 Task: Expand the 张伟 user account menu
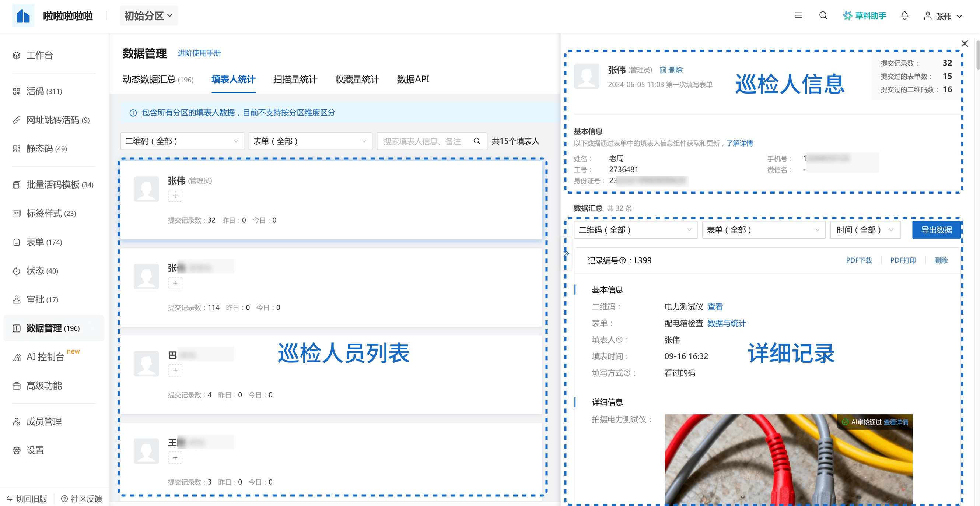pyautogui.click(x=943, y=16)
